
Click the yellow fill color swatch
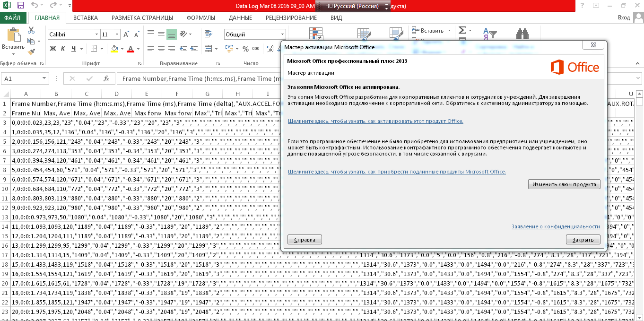[114, 49]
